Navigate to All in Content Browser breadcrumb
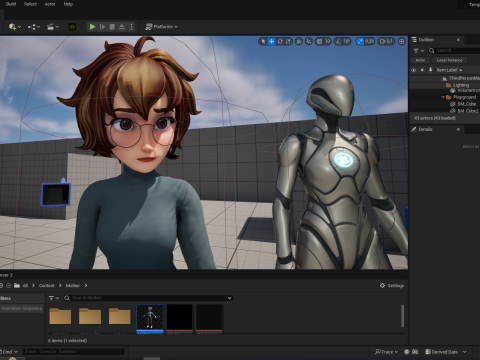Image resolution: width=480 pixels, height=360 pixels. pos(25,286)
